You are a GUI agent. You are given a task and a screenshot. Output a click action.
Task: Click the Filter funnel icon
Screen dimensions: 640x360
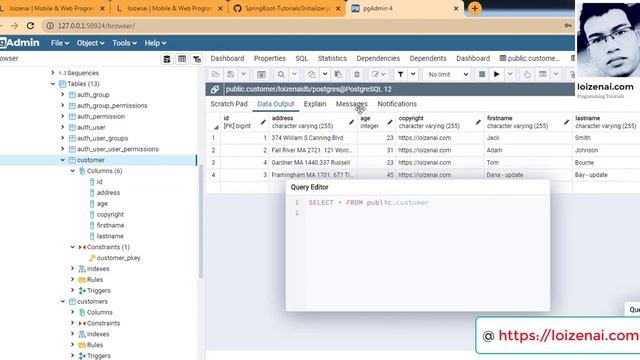[401, 74]
